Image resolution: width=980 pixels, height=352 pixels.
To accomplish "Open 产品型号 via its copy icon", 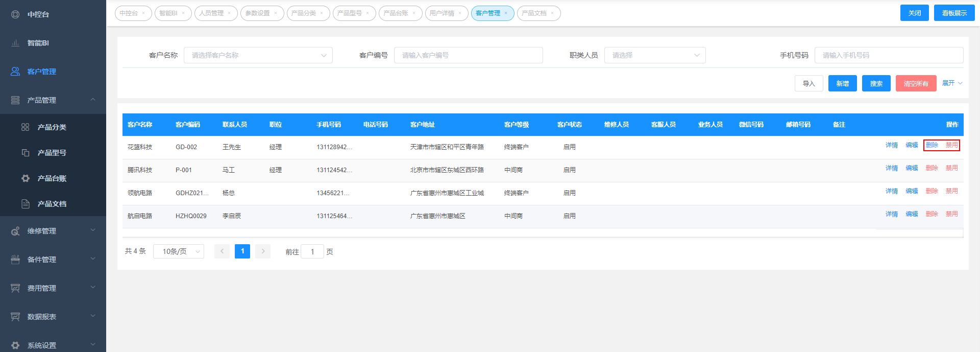I will pyautogui.click(x=26, y=153).
